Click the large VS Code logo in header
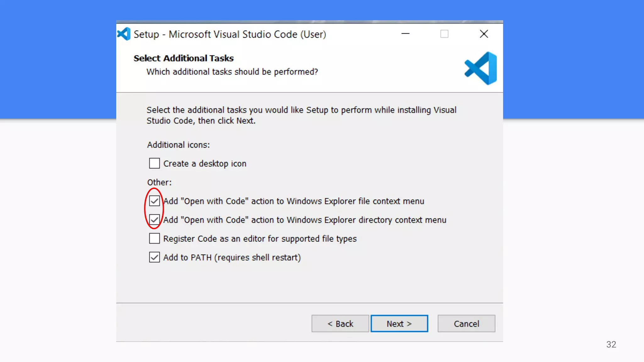The height and width of the screenshot is (362, 644). 480,68
